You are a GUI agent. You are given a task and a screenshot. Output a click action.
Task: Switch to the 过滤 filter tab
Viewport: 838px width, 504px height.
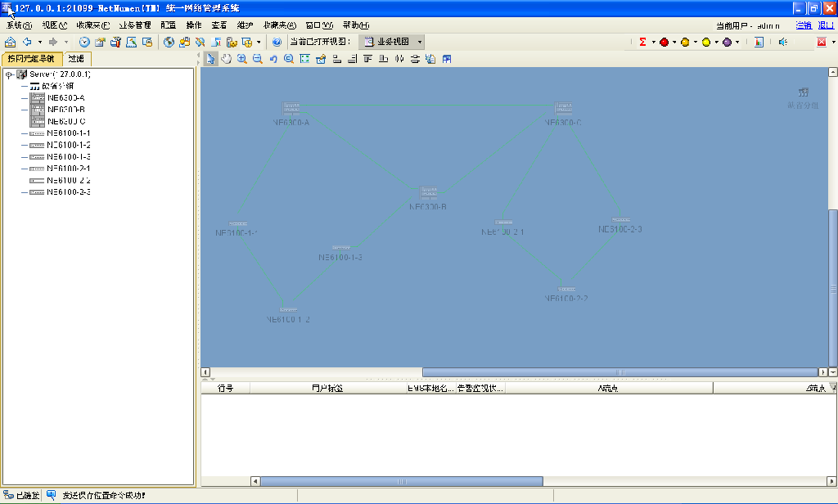click(76, 59)
